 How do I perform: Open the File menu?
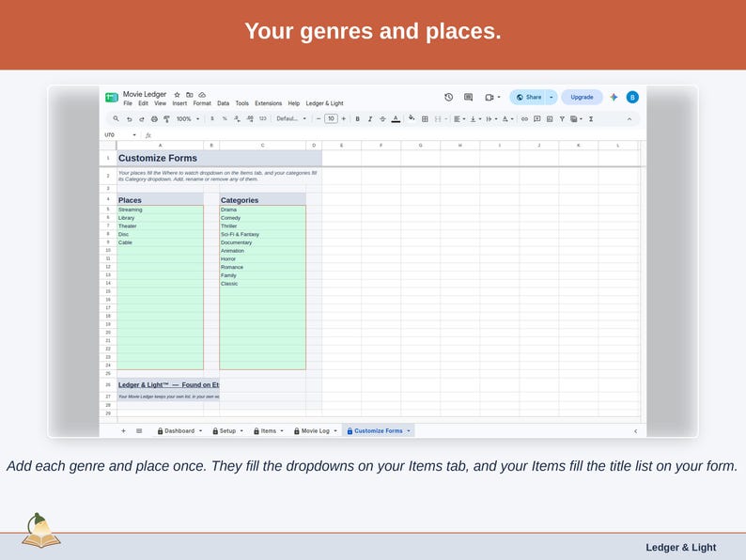click(128, 103)
